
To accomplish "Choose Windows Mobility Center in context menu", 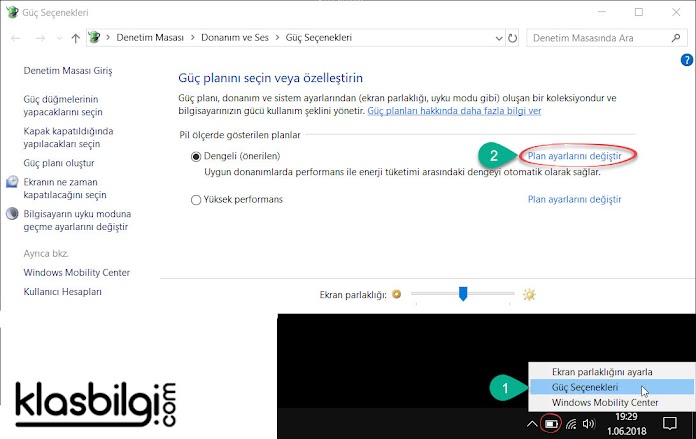I will coord(612,403).
